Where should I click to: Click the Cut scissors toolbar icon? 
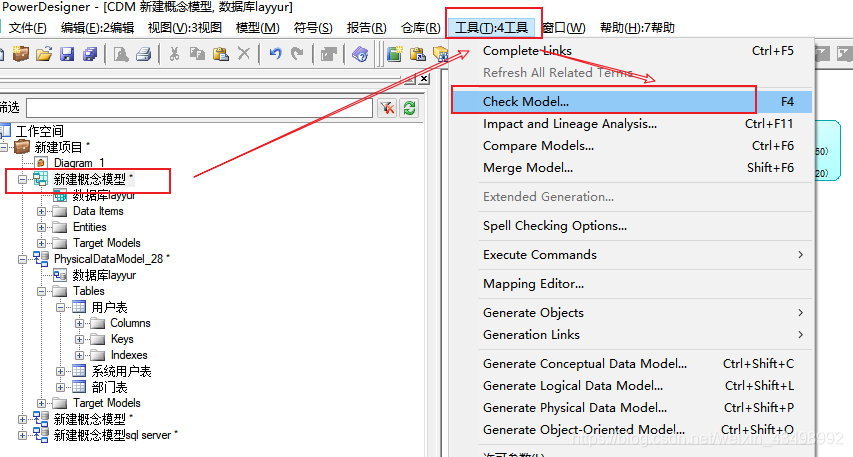(x=174, y=54)
